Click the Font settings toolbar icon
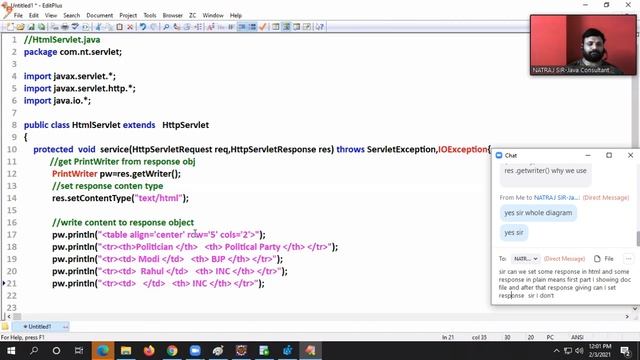 tap(211, 27)
